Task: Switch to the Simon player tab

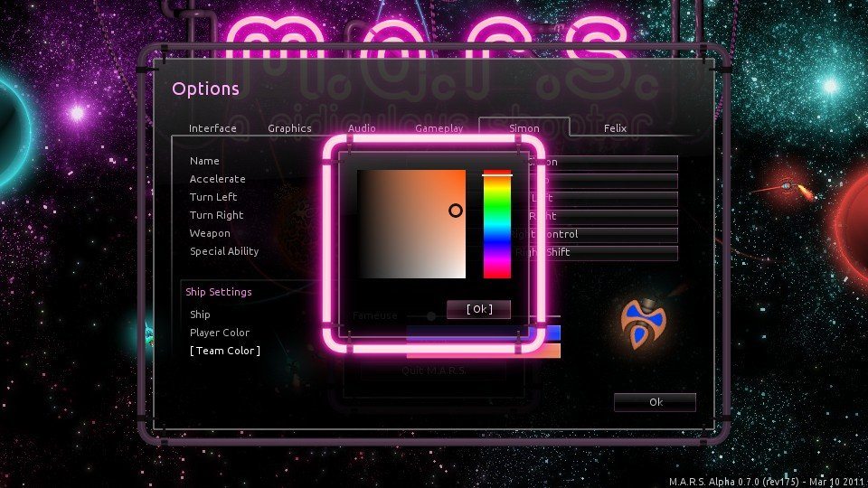Action: (524, 127)
